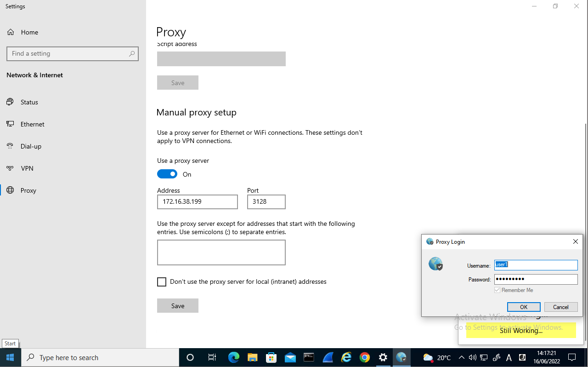
Task: Click the Password field in Proxy Login
Action: (x=536, y=279)
